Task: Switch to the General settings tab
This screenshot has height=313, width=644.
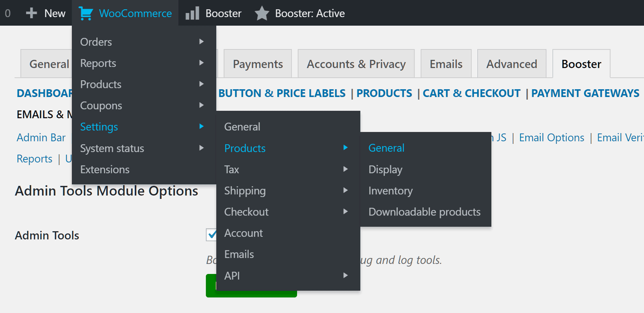Action: click(x=46, y=64)
